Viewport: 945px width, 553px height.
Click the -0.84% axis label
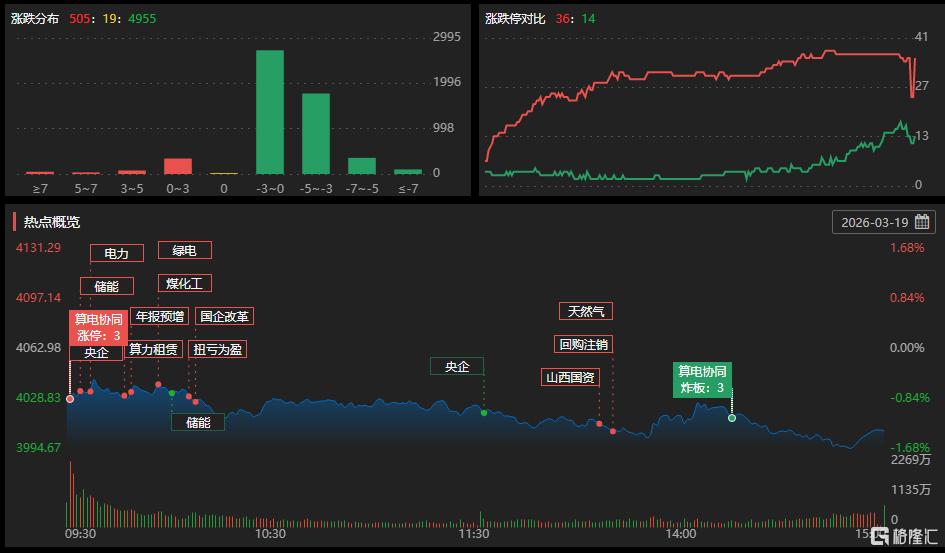909,398
